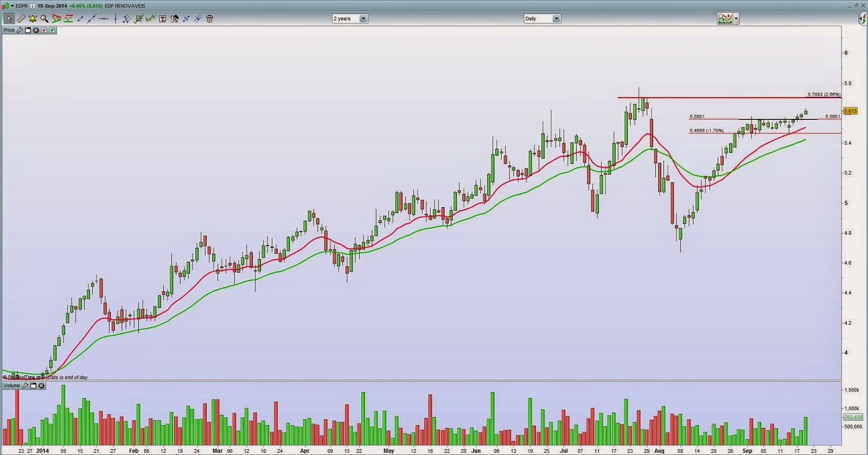Image resolution: width=868 pixels, height=455 pixels.
Task: Click the candlestick chart type icon
Action: point(5,6)
